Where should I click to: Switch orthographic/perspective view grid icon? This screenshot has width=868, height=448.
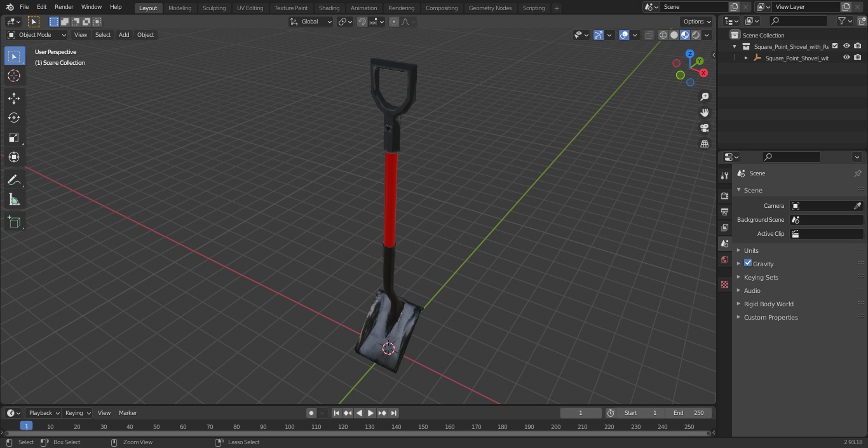pos(704,144)
